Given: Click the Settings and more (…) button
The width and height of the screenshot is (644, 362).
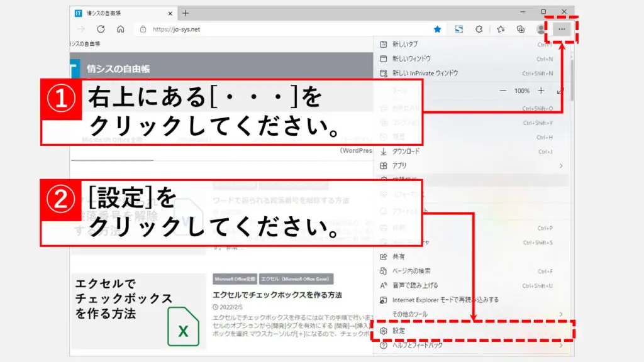Looking at the screenshot, I should pos(562,29).
